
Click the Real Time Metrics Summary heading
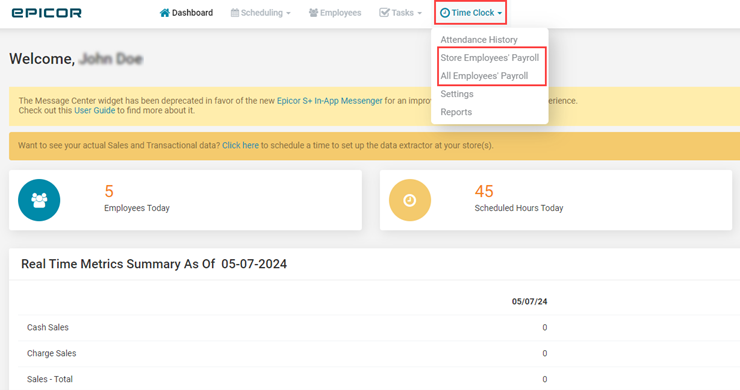click(154, 263)
